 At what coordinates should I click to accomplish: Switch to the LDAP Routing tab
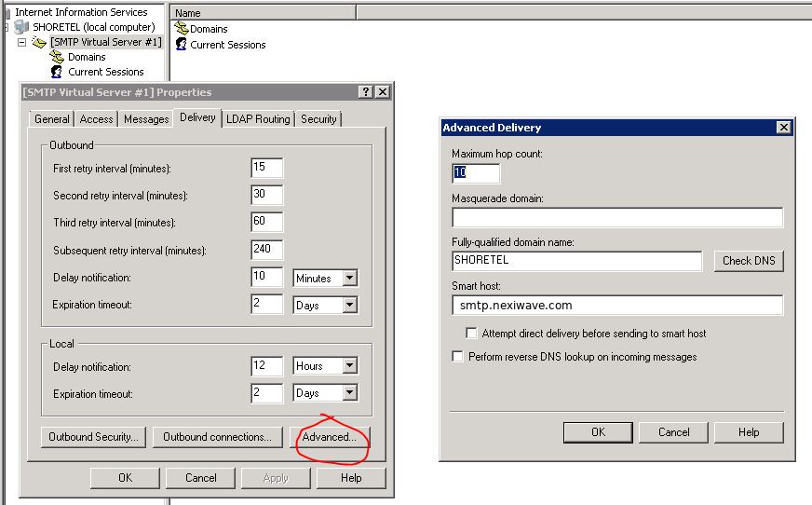pos(259,119)
